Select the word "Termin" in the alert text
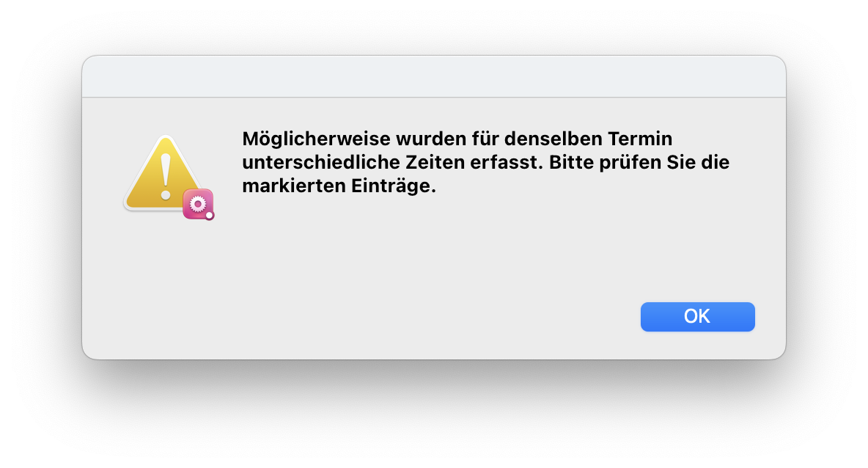The width and height of the screenshot is (868, 468). (x=640, y=139)
